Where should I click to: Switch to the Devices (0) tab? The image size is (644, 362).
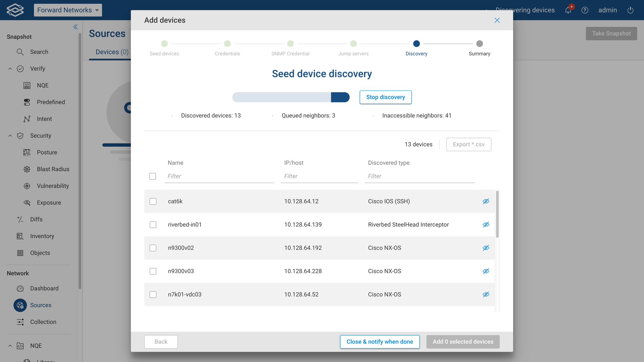coord(112,52)
